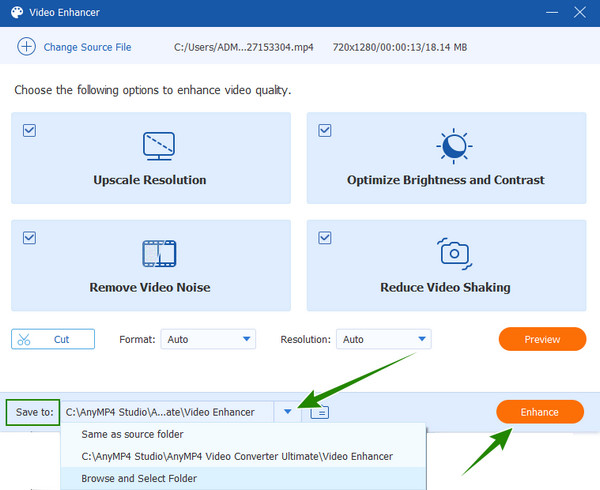Click the brightness and contrast sun icon

[454, 146]
